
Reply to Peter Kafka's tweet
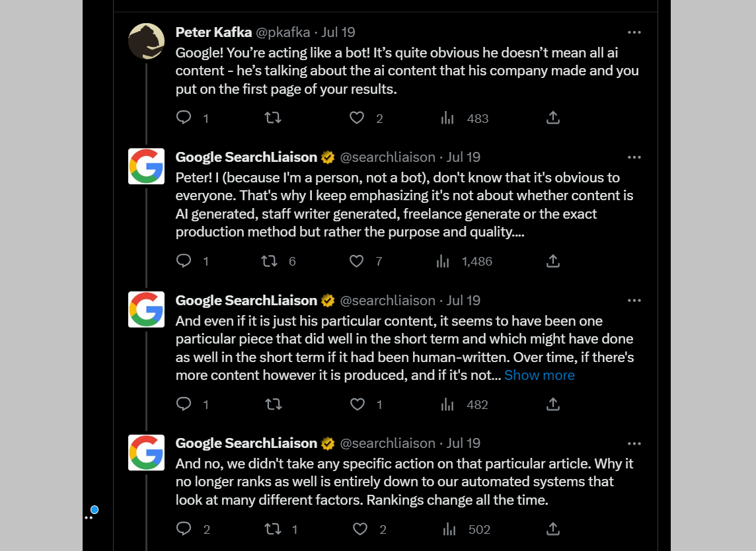click(184, 118)
